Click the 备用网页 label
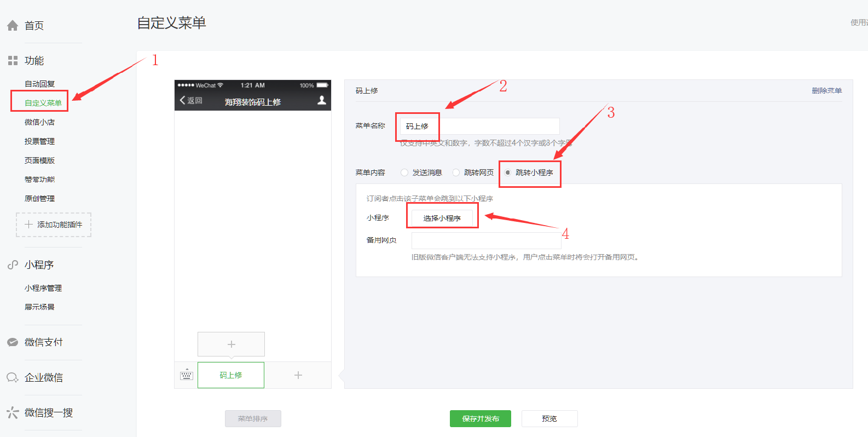 381,240
